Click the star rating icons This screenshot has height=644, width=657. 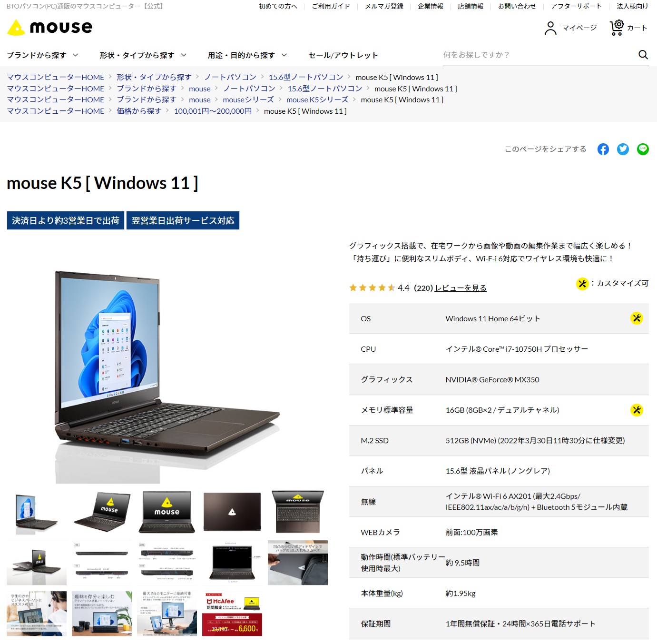point(372,287)
